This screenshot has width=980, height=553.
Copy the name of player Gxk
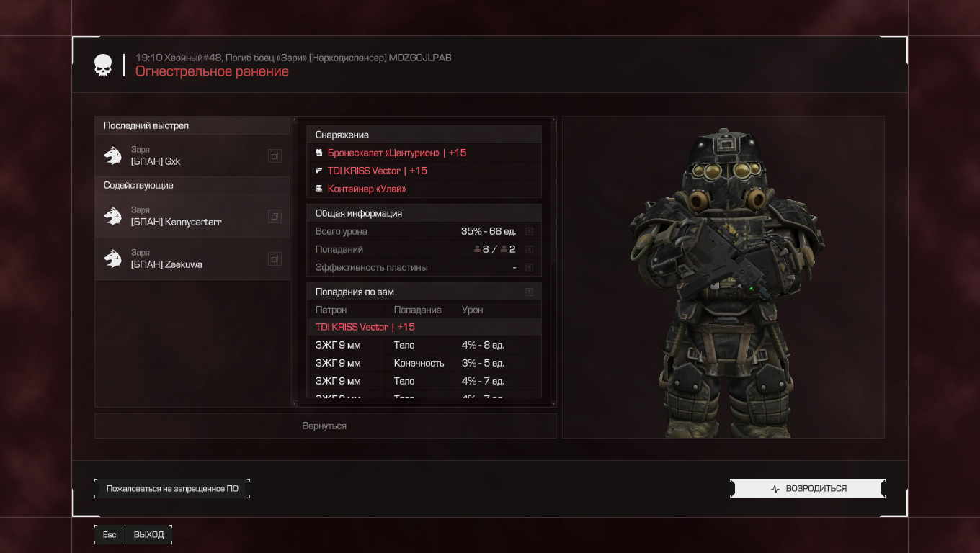coord(275,156)
